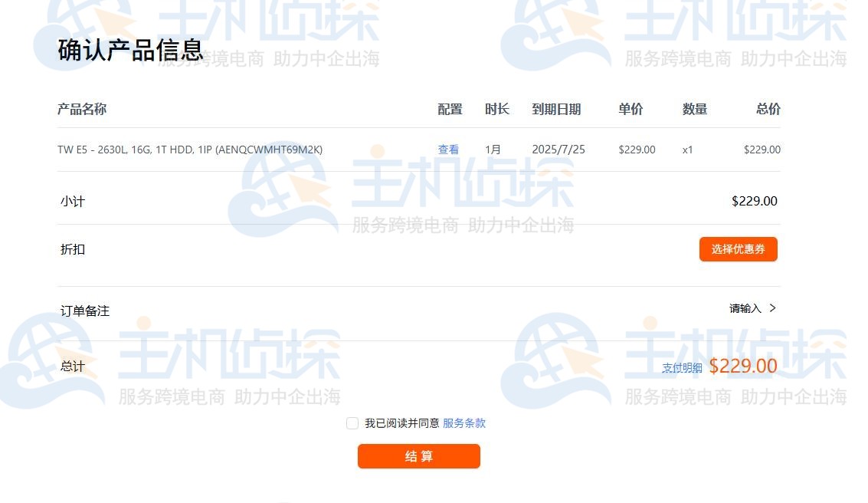Click the 结算 checkout button
The height and width of the screenshot is (503, 868).
(418, 456)
